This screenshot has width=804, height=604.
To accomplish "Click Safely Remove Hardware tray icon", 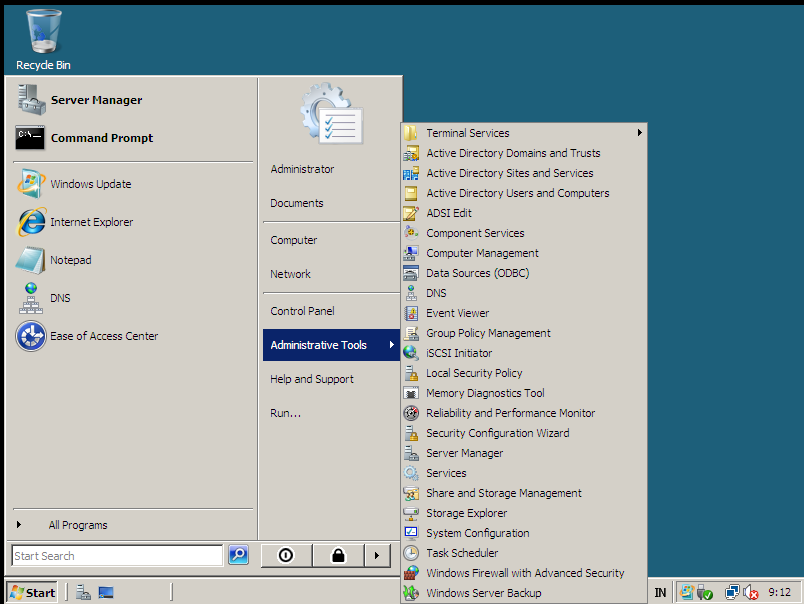I will pos(705,593).
